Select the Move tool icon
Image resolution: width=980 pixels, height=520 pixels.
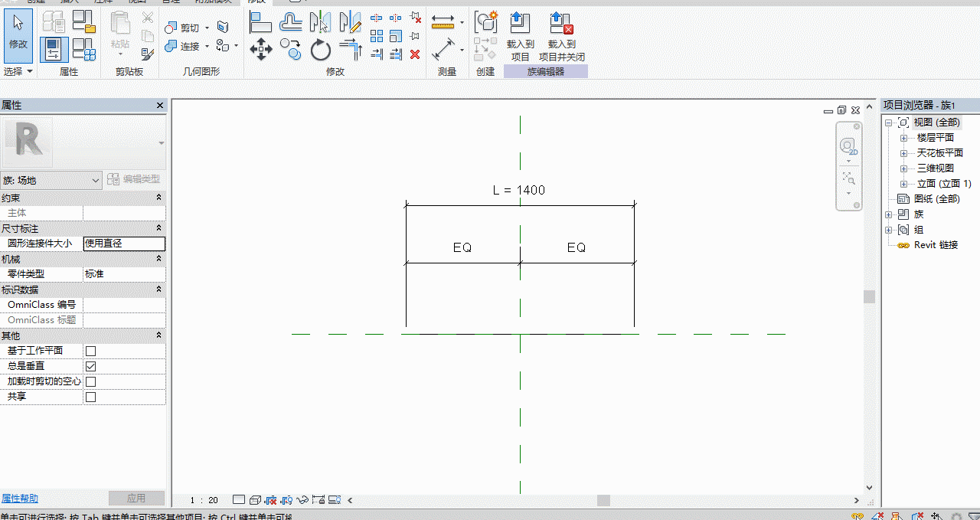[261, 51]
